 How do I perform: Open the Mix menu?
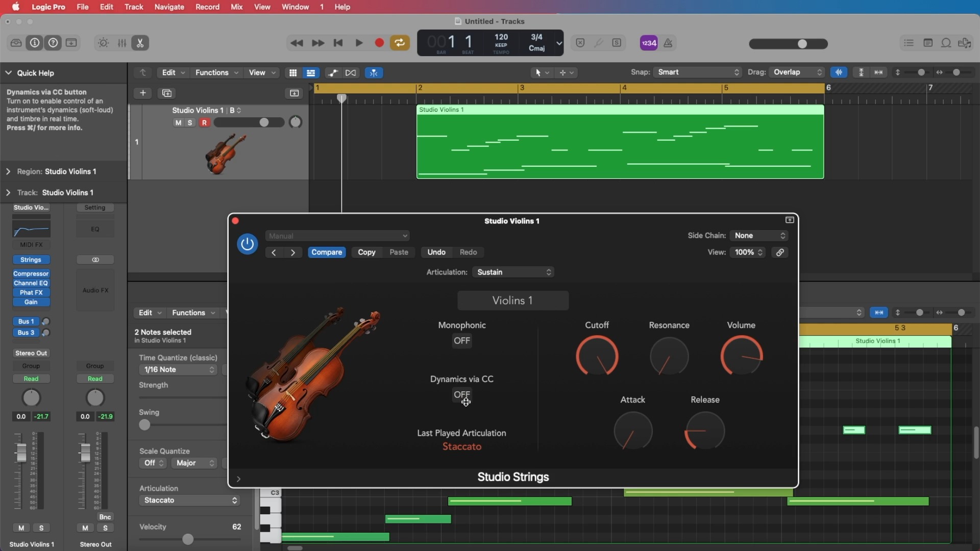(x=236, y=7)
